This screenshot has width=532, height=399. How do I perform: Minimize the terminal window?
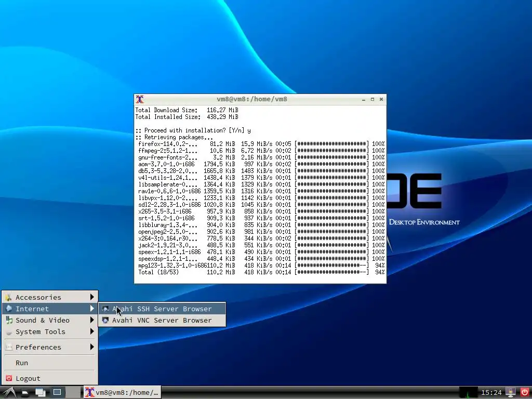(363, 99)
